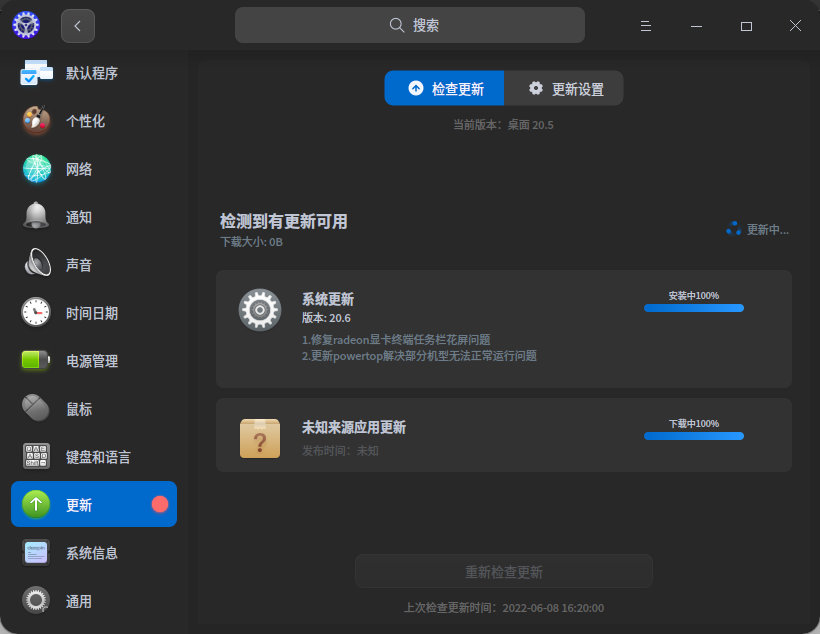
Task: Click the Power (电源管理) battery icon
Action: coord(36,360)
